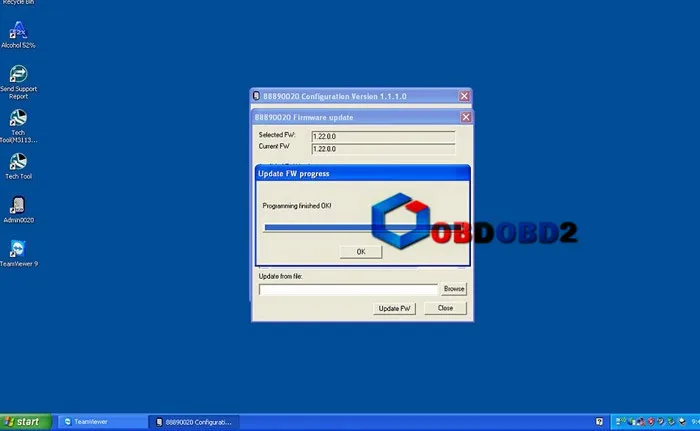
Task: Click the 'Programming finished OK!' message
Action: tap(297, 206)
